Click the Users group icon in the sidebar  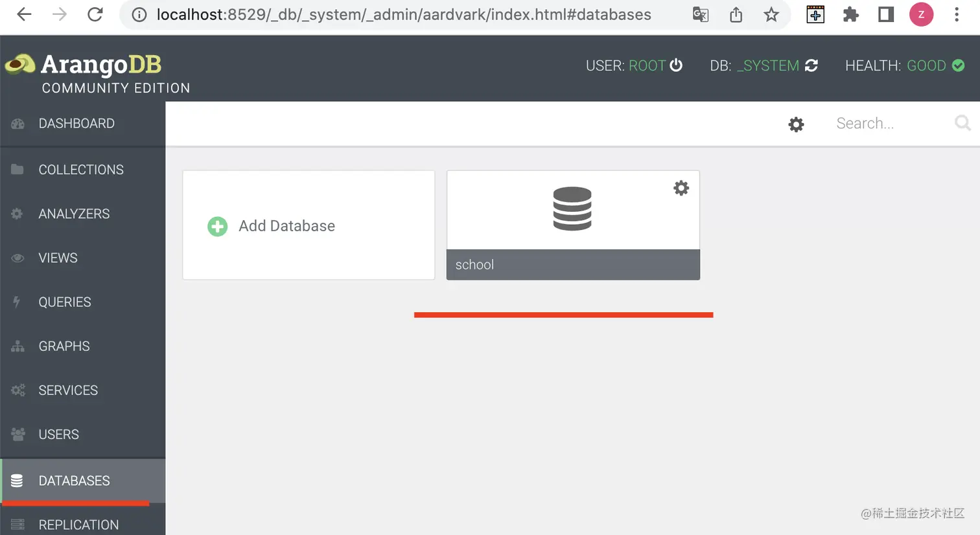[18, 434]
